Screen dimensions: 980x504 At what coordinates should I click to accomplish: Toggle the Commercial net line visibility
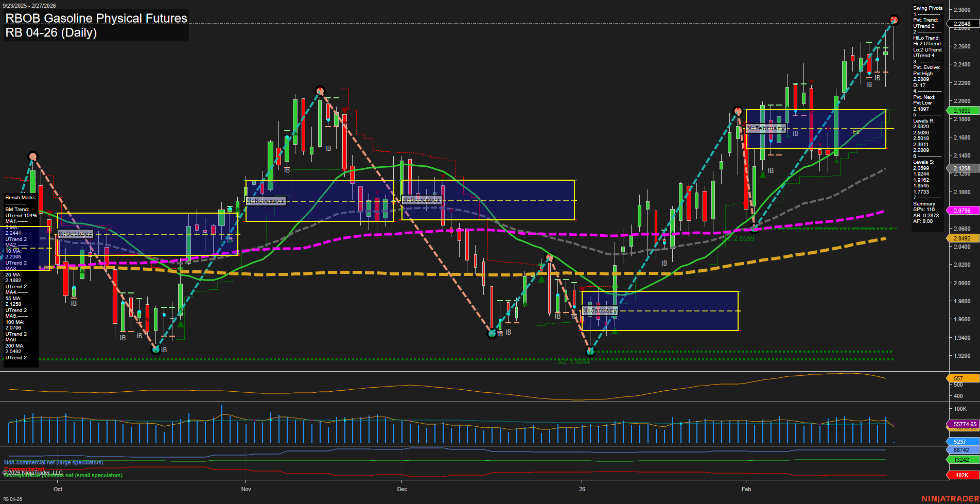tap(26, 469)
